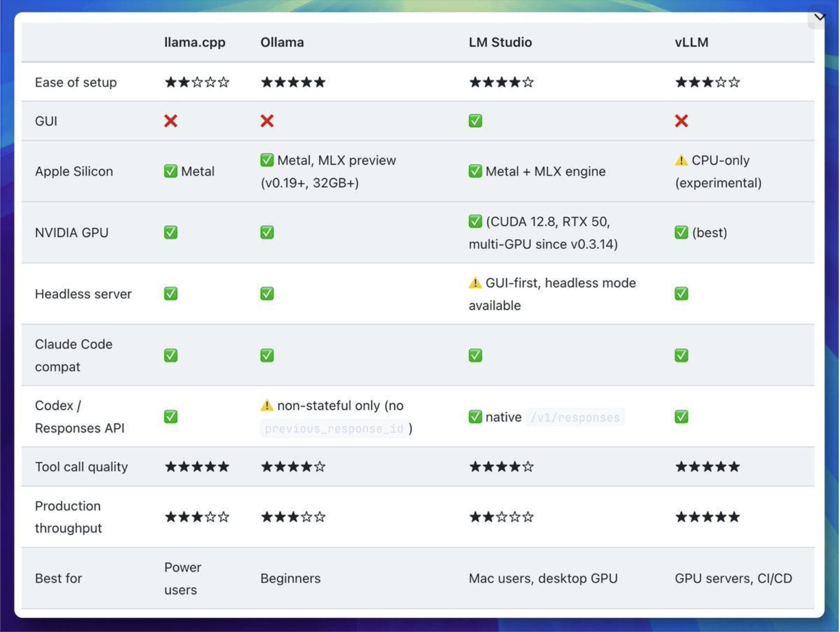Click the Best for row label
This screenshot has height=632, width=840.
(59, 578)
